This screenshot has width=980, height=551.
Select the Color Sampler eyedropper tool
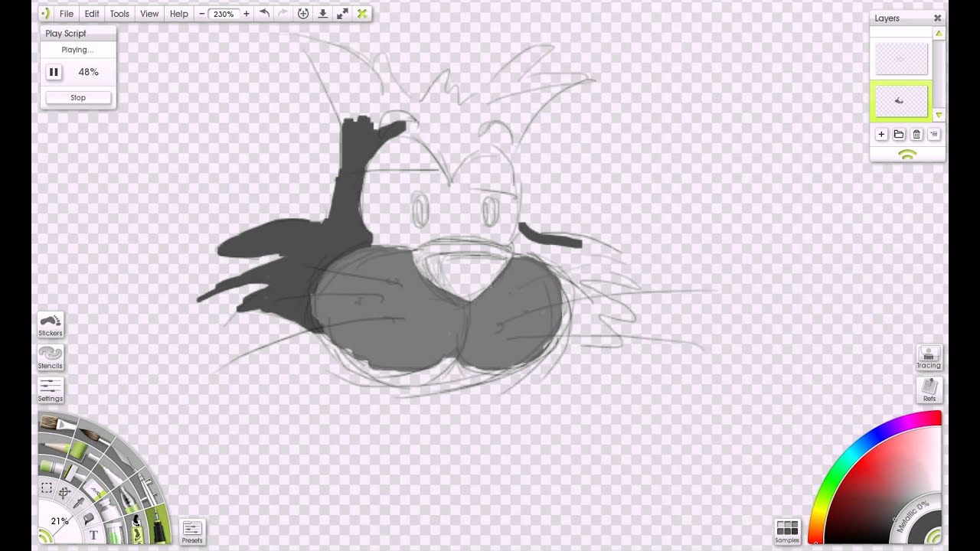coord(79,504)
